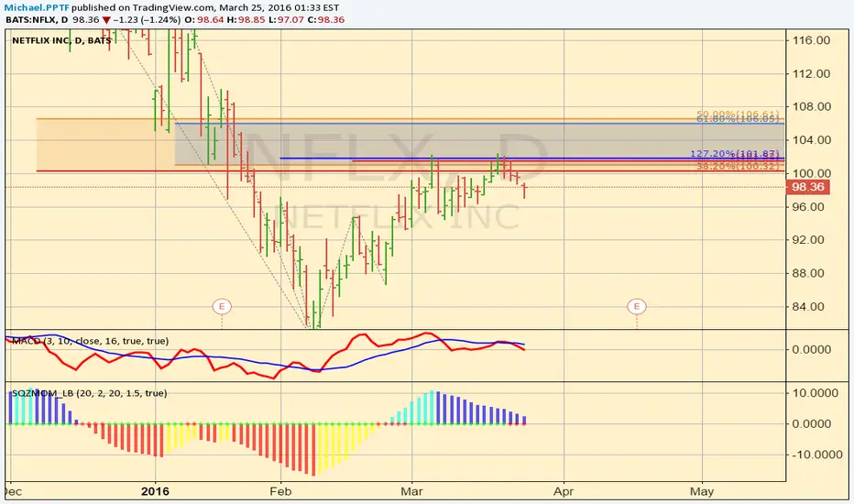854x504 pixels.
Task: Click the April earnings E marker
Action: (x=636, y=306)
